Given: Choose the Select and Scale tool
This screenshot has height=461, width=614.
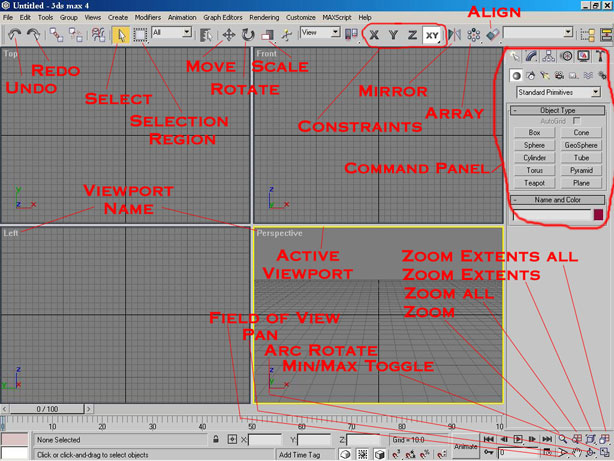Looking at the screenshot, I should (267, 35).
